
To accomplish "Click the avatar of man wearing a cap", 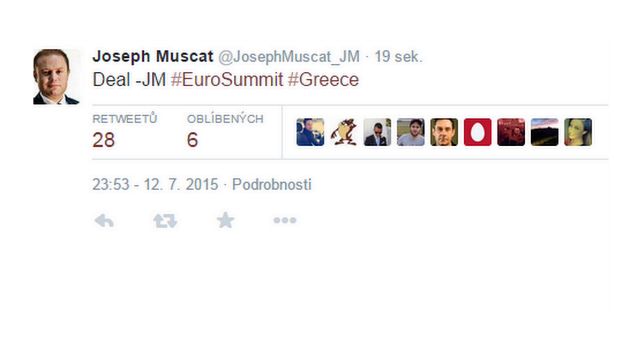I will coord(411,132).
